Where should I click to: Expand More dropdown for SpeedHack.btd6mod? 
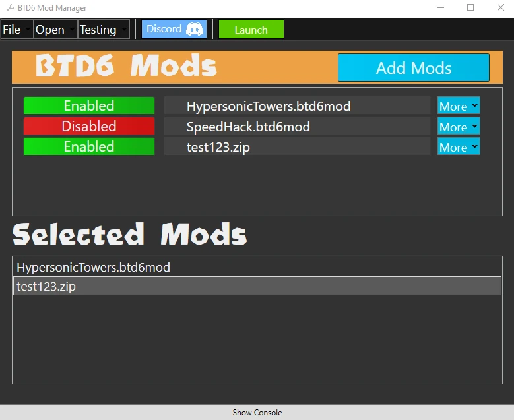coord(459,126)
